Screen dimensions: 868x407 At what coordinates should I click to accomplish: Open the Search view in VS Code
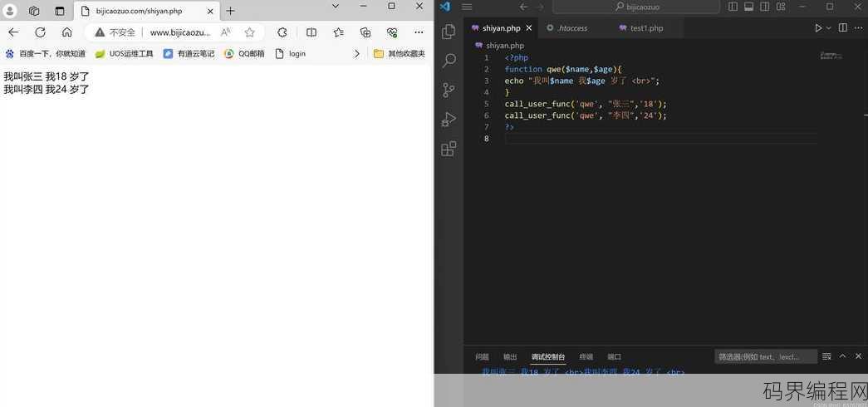(x=449, y=61)
